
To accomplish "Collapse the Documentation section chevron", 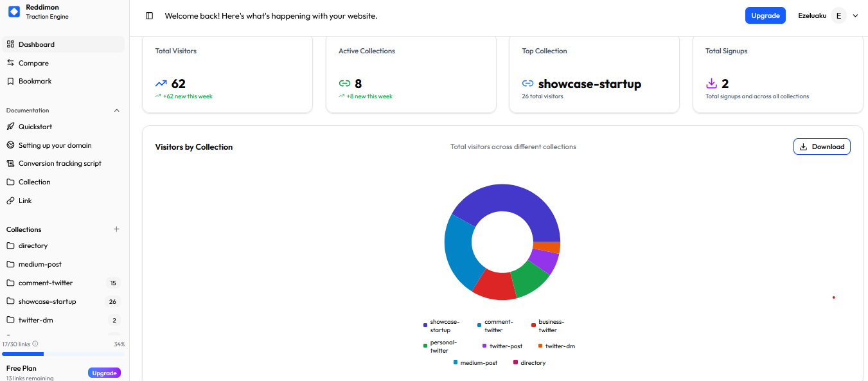I will coord(116,111).
